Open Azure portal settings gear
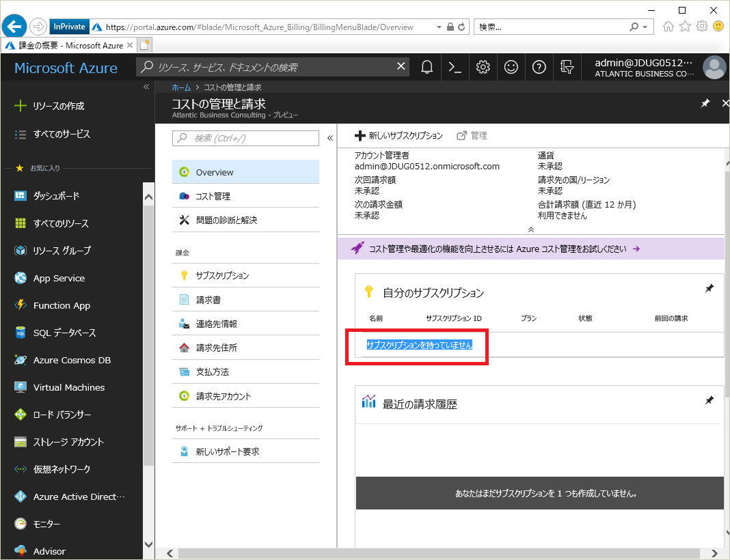Screen dimensions: 730x560 click(x=483, y=68)
